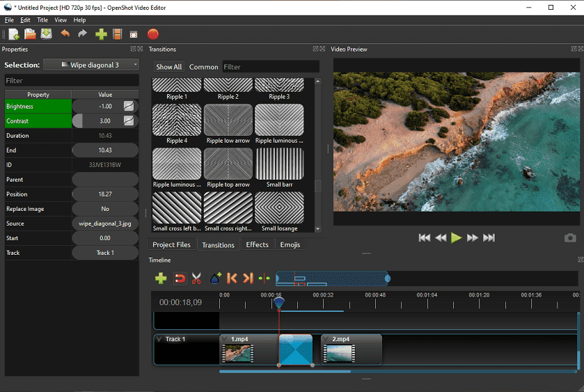Export video with red circle button
Image resolution: width=584 pixels, height=392 pixels.
pos(152,34)
